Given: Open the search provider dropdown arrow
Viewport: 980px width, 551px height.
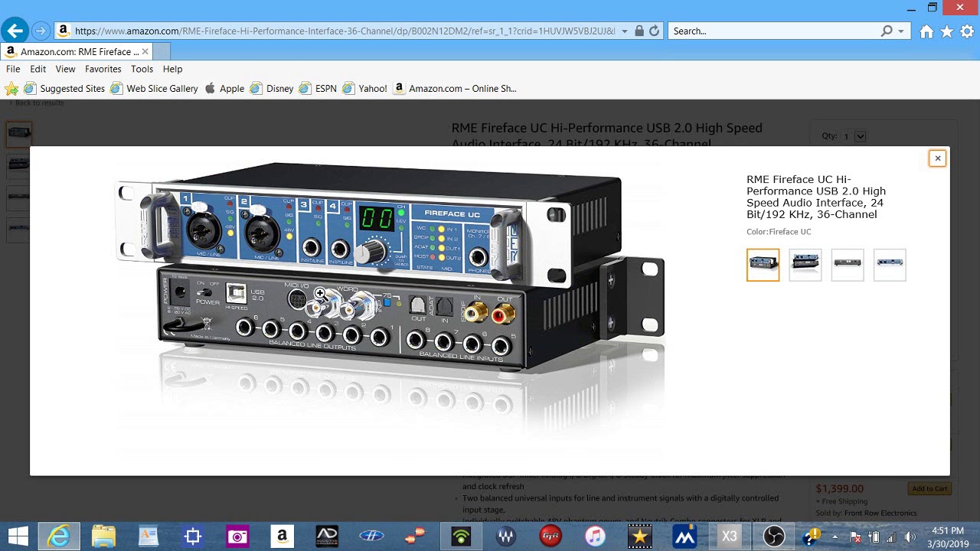Looking at the screenshot, I should tap(901, 31).
